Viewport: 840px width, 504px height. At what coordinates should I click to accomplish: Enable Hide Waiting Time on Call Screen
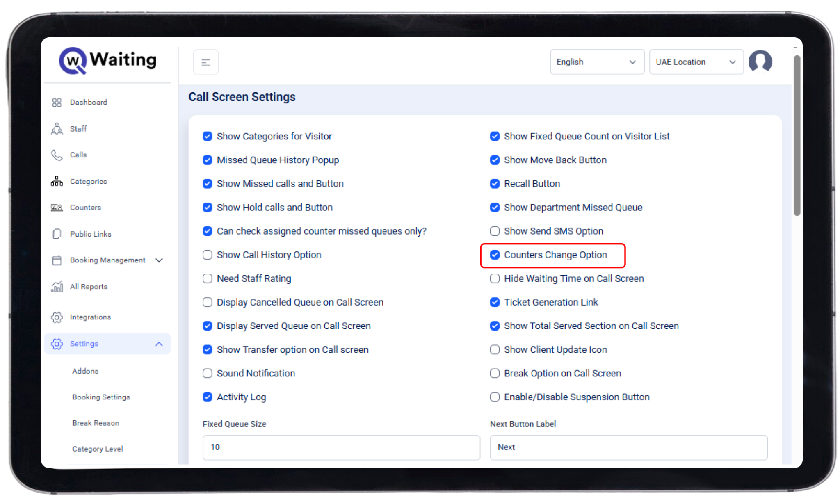[x=495, y=279]
